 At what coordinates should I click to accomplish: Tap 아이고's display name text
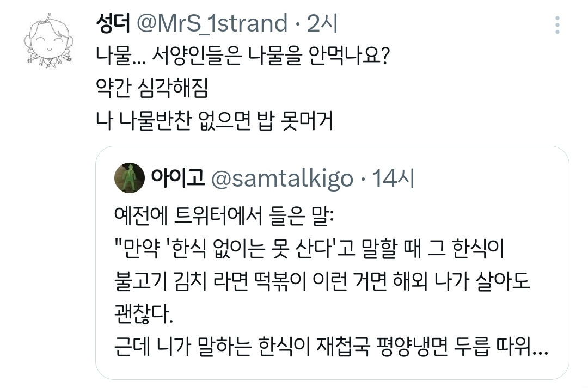point(177,177)
